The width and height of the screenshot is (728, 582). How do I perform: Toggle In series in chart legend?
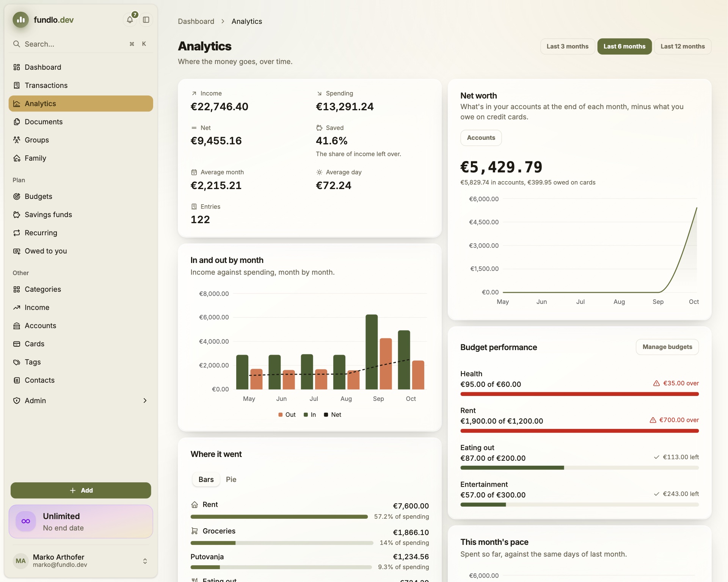point(310,415)
